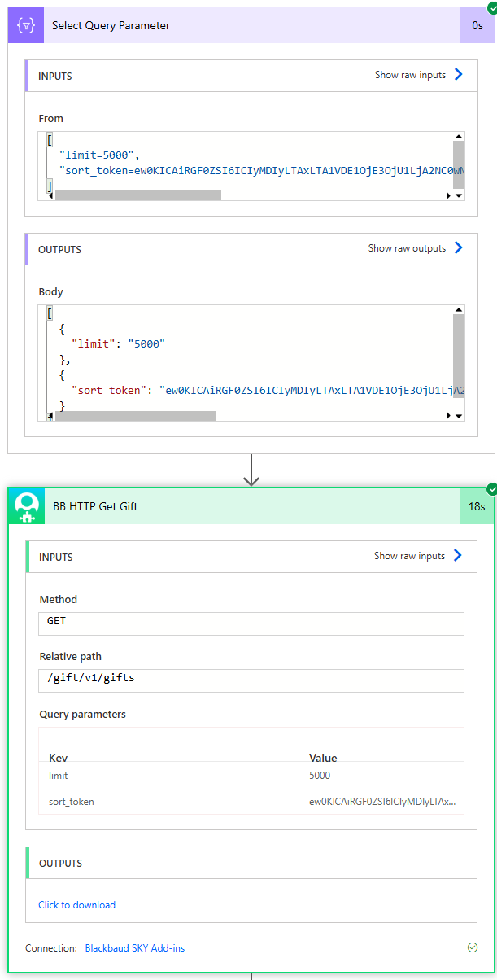Click the Select action success checkmark badge
The image size is (497, 980).
[x=491, y=8]
